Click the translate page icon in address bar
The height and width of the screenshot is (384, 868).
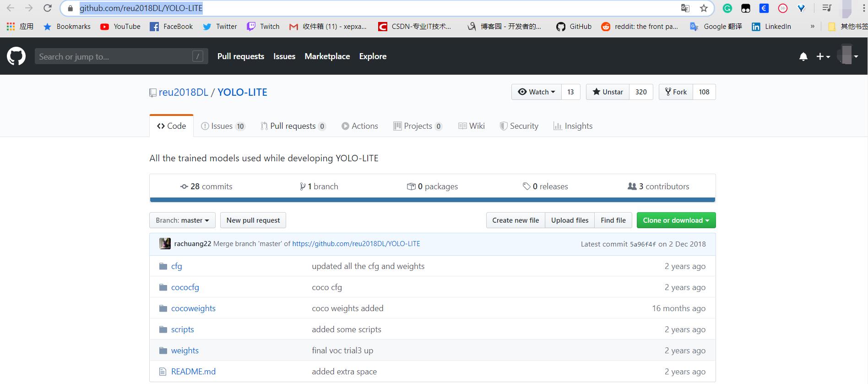click(685, 8)
